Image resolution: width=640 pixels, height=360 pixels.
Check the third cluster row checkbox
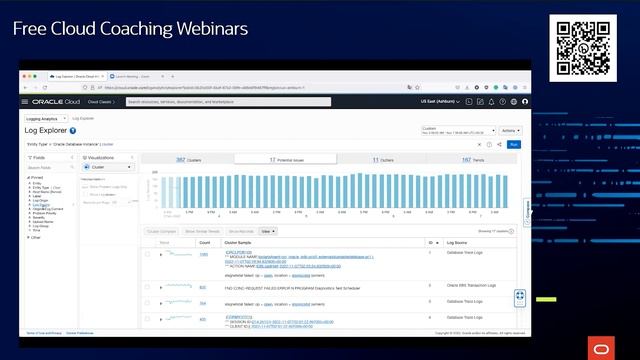[x=148, y=303]
